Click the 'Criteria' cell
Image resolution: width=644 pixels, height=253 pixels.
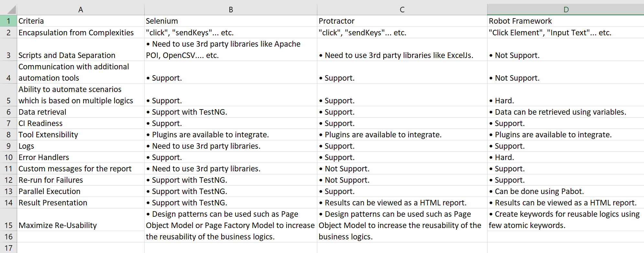(x=81, y=21)
